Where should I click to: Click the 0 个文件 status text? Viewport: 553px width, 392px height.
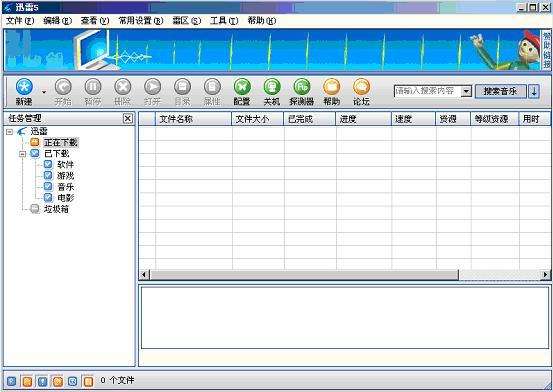[x=117, y=380]
